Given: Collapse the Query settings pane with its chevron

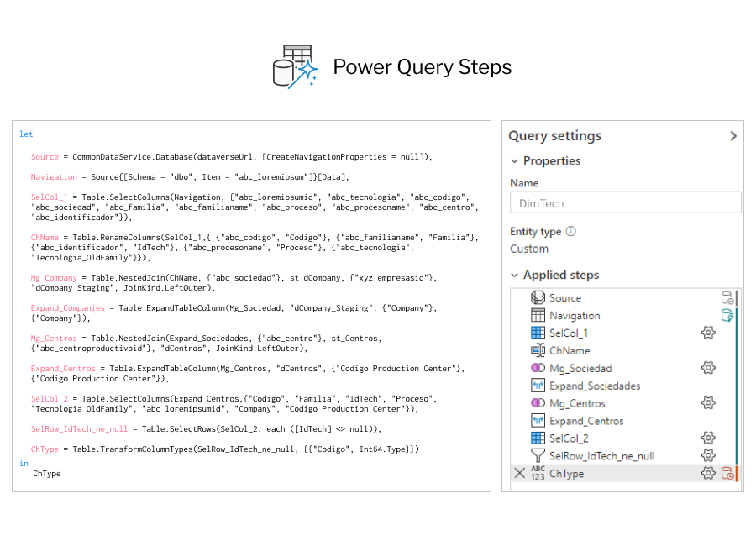Looking at the screenshot, I should point(733,135).
